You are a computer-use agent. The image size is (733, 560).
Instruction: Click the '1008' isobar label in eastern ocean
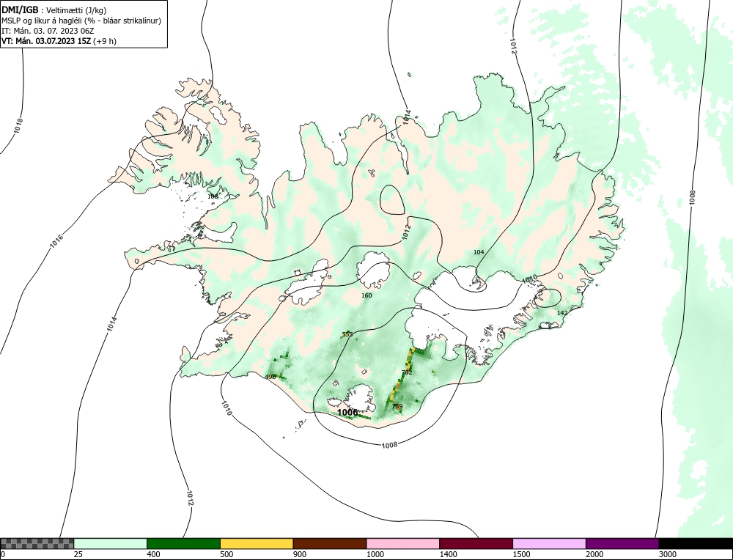pyautogui.click(x=693, y=198)
